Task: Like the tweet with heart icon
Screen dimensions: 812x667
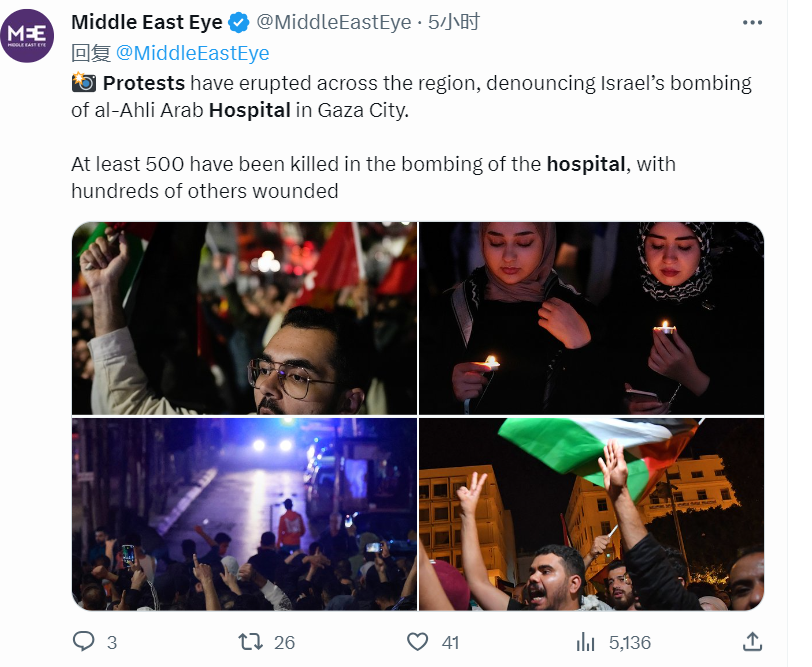Action: click(x=417, y=642)
